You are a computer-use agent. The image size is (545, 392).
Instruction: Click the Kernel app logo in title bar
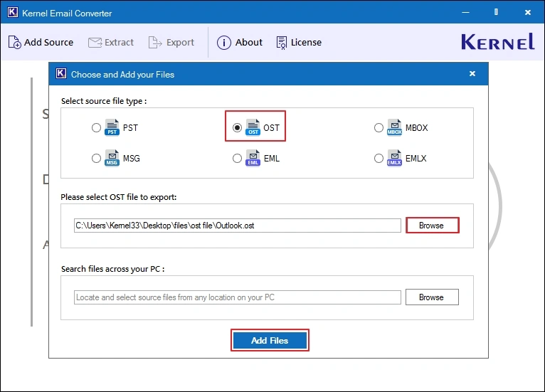coord(13,12)
